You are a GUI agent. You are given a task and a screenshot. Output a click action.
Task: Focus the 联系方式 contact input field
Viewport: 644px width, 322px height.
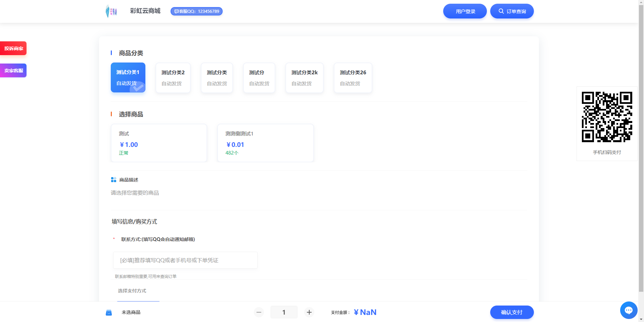[185, 260]
